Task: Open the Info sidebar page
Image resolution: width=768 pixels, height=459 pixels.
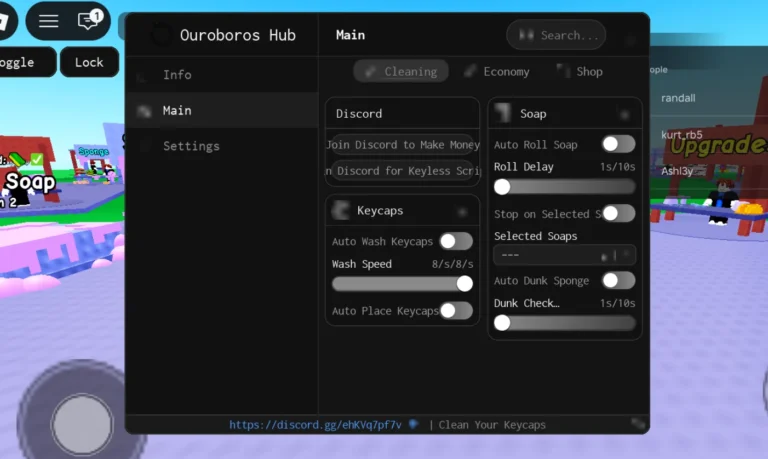Action: (x=222, y=75)
